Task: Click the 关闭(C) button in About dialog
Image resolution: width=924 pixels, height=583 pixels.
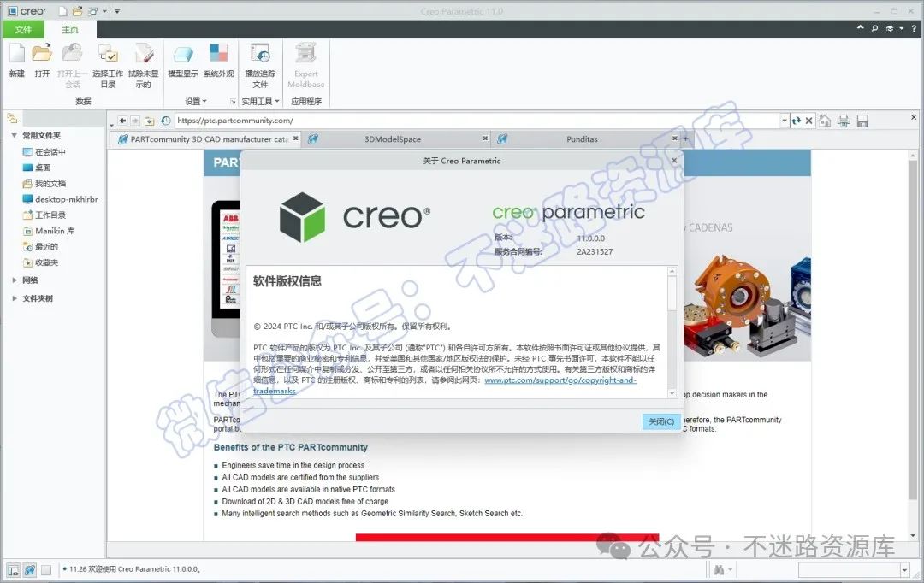Action: click(x=661, y=421)
